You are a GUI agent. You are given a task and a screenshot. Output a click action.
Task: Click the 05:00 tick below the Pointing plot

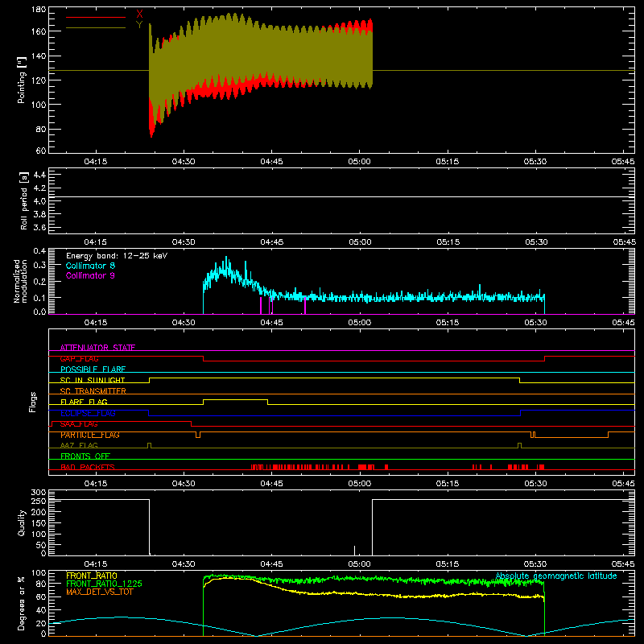(x=359, y=162)
